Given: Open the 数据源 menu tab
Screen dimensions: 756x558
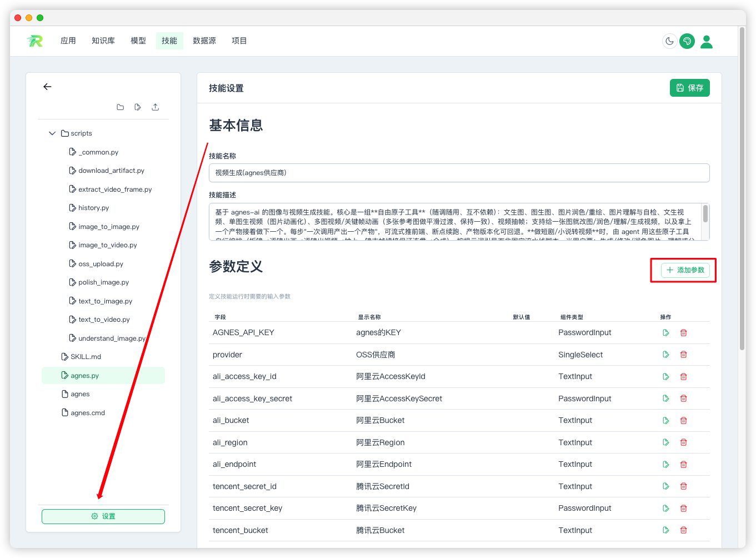Looking at the screenshot, I should click(204, 41).
